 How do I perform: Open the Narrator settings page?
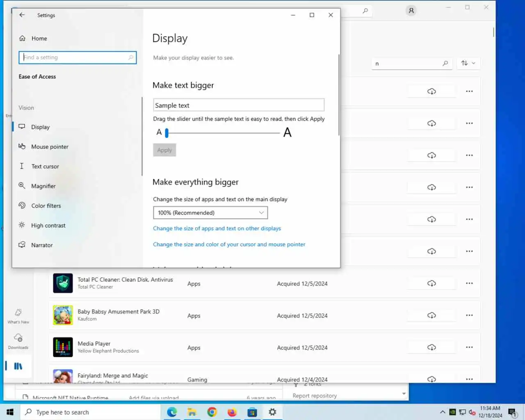pyautogui.click(x=42, y=245)
